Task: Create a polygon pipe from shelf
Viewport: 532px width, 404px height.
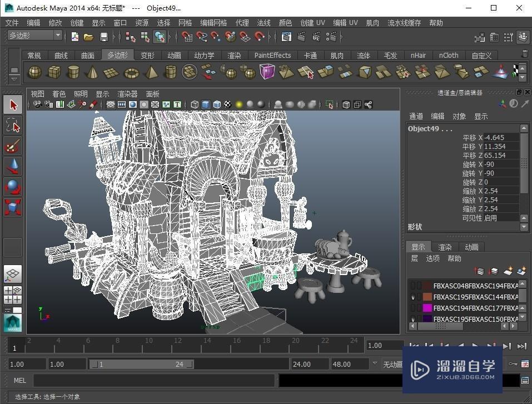Action: click(170, 72)
